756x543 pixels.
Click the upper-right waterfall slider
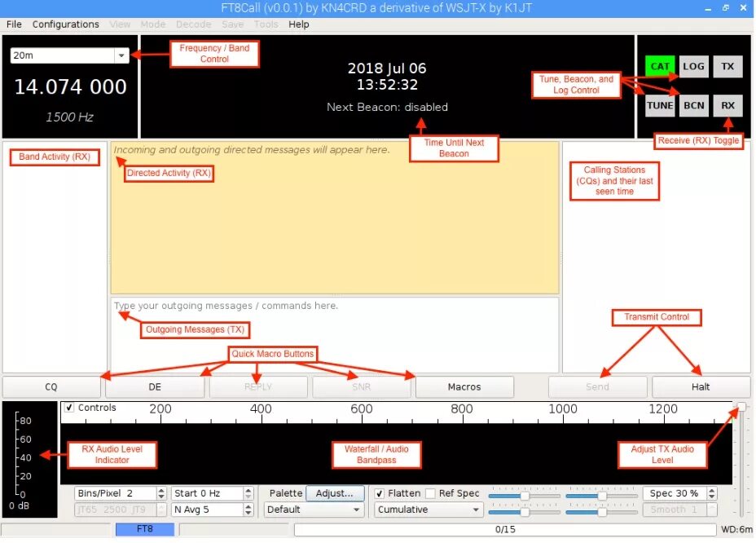(602, 496)
